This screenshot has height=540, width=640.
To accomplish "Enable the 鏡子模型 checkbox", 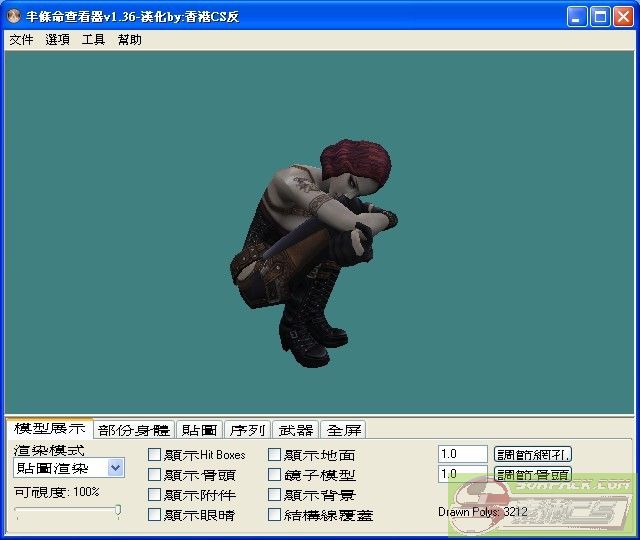I will pyautogui.click(x=275, y=475).
